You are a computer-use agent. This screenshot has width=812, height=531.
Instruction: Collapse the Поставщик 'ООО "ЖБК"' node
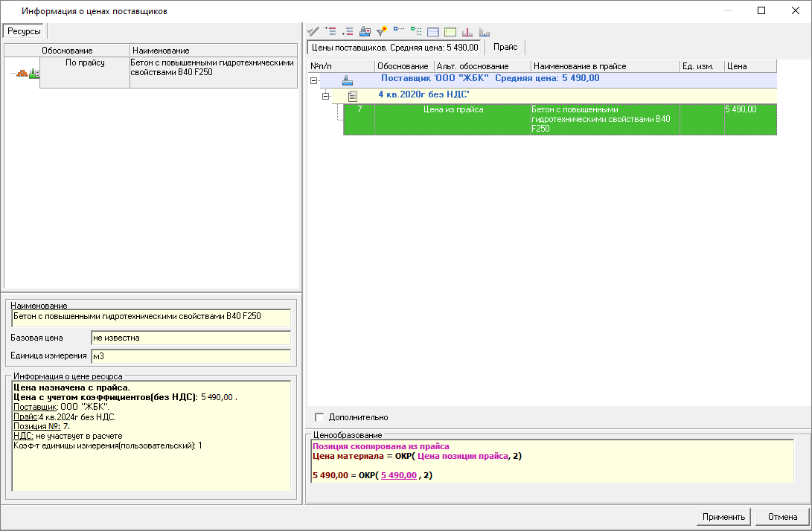point(314,80)
